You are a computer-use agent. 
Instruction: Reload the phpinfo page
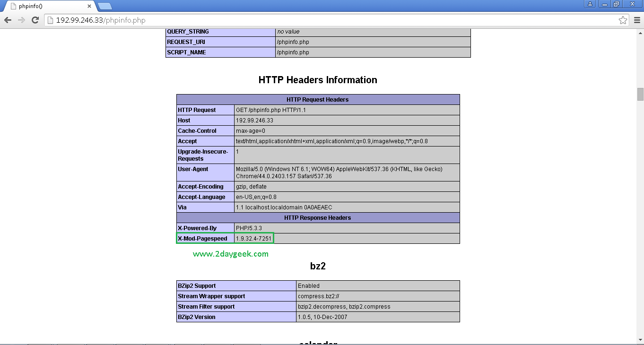coord(35,20)
